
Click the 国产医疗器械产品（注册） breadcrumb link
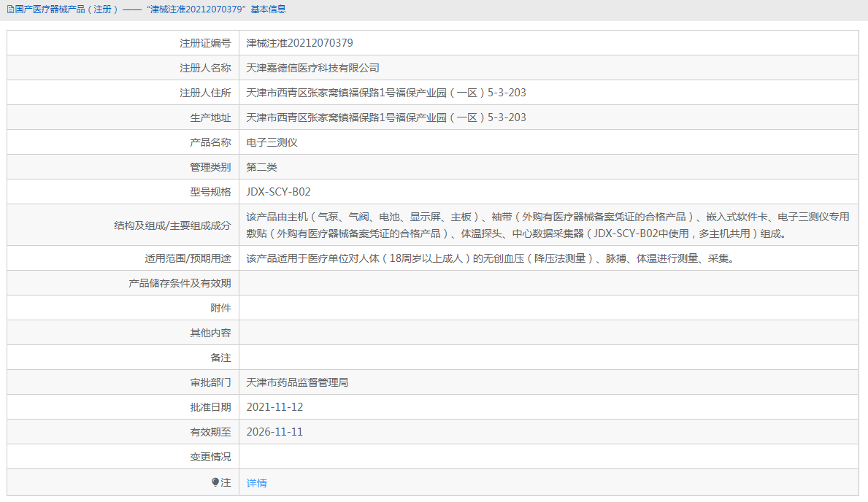tap(66, 9)
